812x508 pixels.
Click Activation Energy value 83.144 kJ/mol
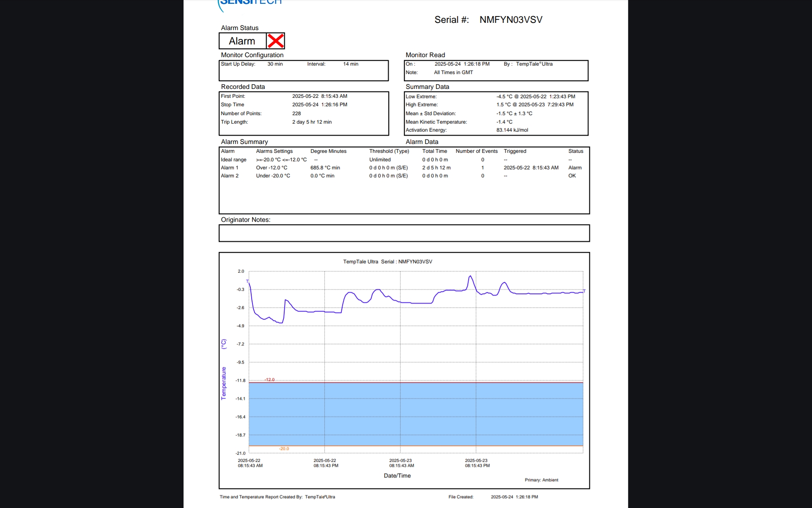click(512, 130)
